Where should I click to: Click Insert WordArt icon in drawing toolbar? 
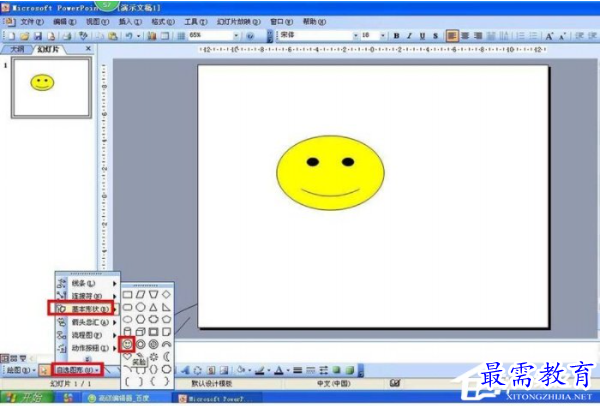click(185, 370)
